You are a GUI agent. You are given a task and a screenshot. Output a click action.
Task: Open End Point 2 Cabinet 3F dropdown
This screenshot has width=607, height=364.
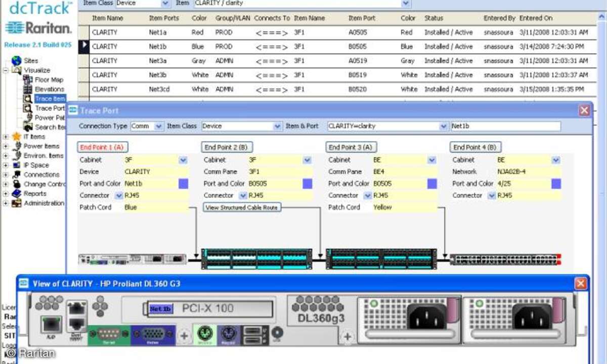(x=308, y=160)
